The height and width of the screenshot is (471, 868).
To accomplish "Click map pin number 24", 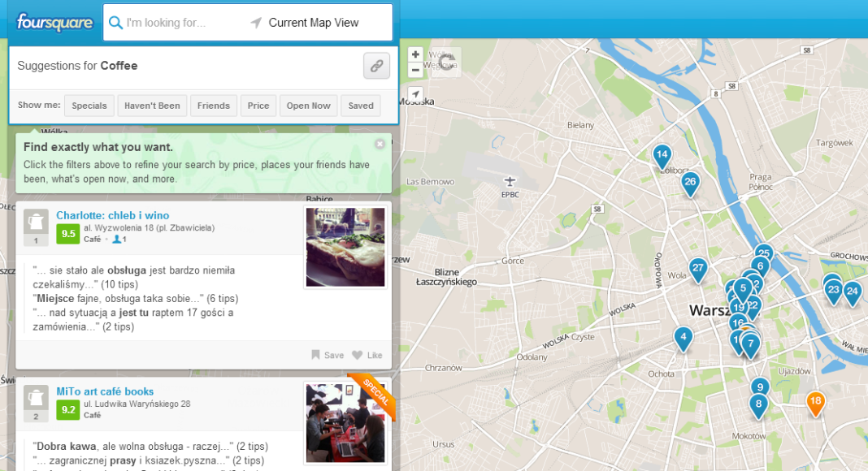I will tap(853, 293).
